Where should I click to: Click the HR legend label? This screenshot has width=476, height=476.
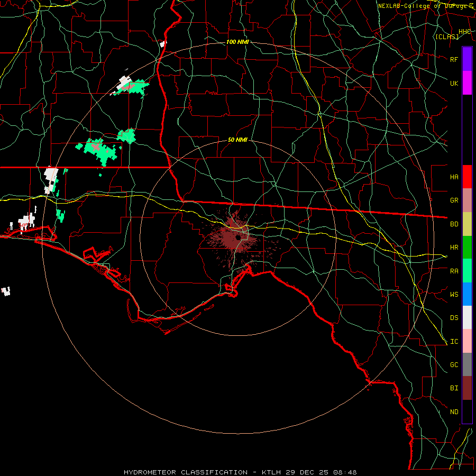click(x=454, y=248)
